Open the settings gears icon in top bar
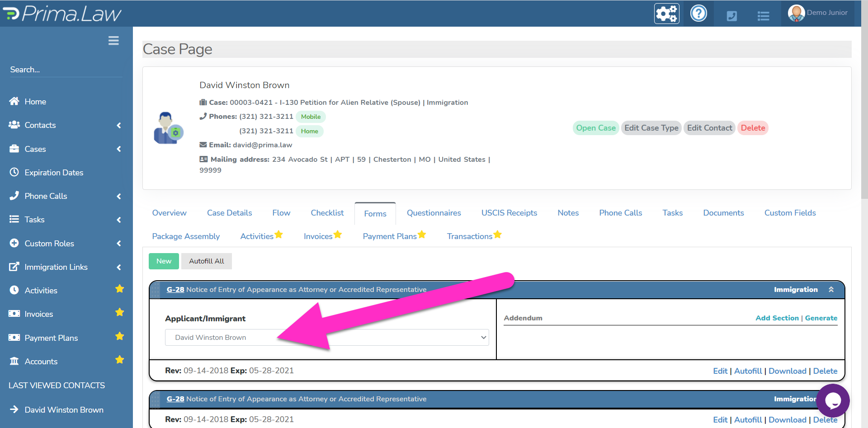This screenshot has width=868, height=428. pyautogui.click(x=666, y=13)
